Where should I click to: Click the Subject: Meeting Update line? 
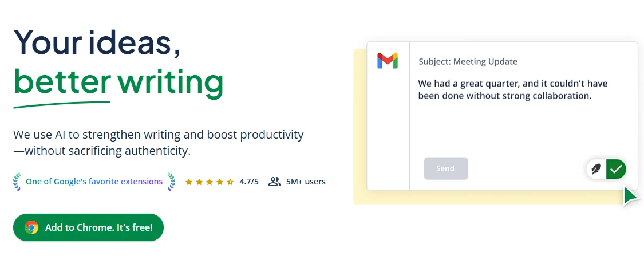click(x=468, y=62)
